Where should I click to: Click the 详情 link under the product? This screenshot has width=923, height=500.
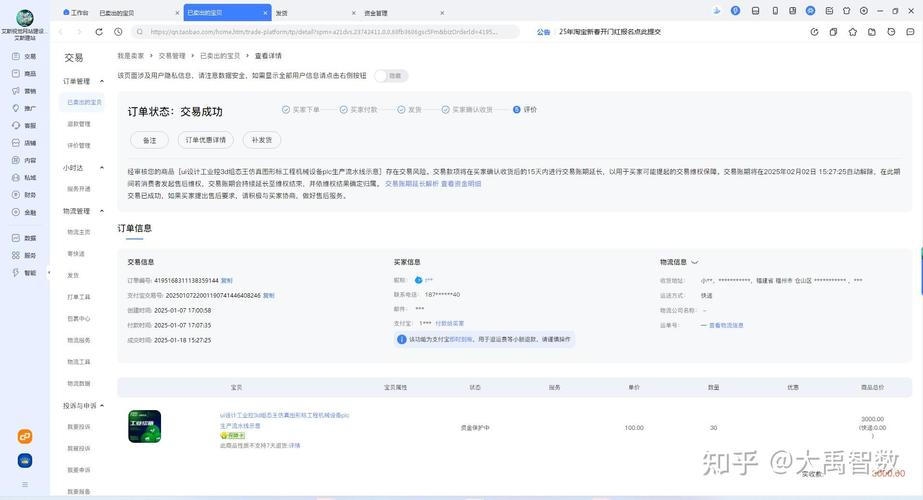click(294, 446)
